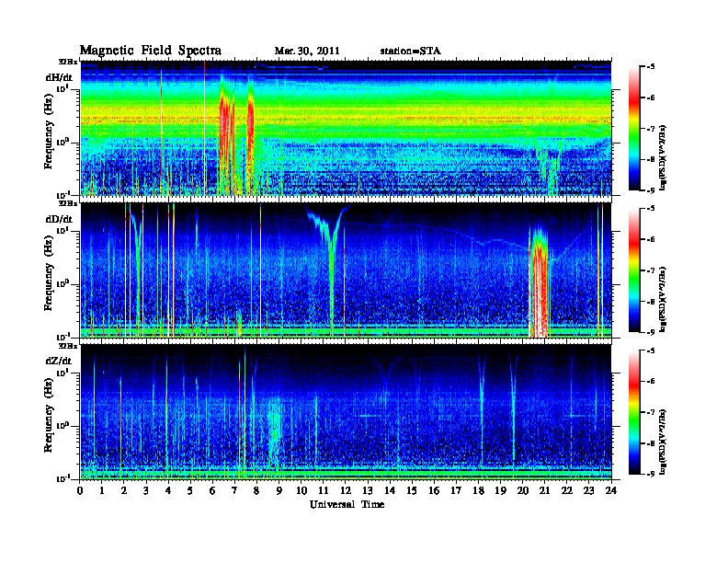This screenshot has width=728, height=563.
Task: Click hour tick label "5" on time axis
Action: (190, 490)
